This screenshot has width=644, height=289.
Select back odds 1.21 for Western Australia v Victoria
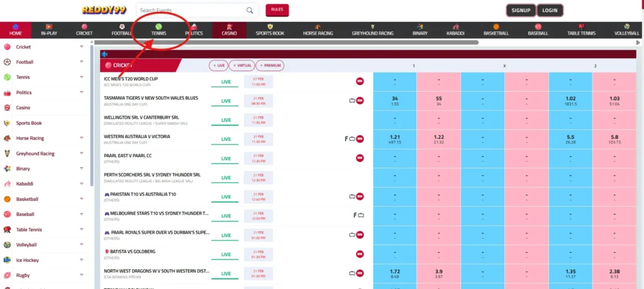point(395,139)
